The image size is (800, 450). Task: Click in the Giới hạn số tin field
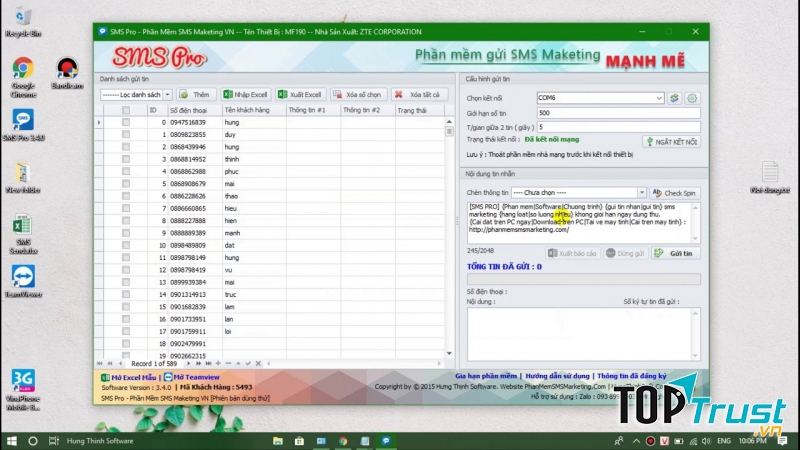[x=618, y=113]
